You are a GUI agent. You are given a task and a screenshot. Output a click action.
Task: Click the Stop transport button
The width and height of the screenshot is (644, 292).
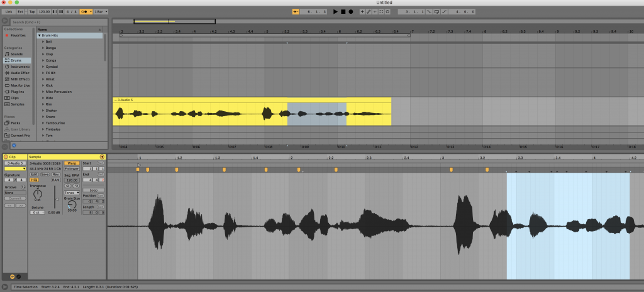pyautogui.click(x=343, y=11)
